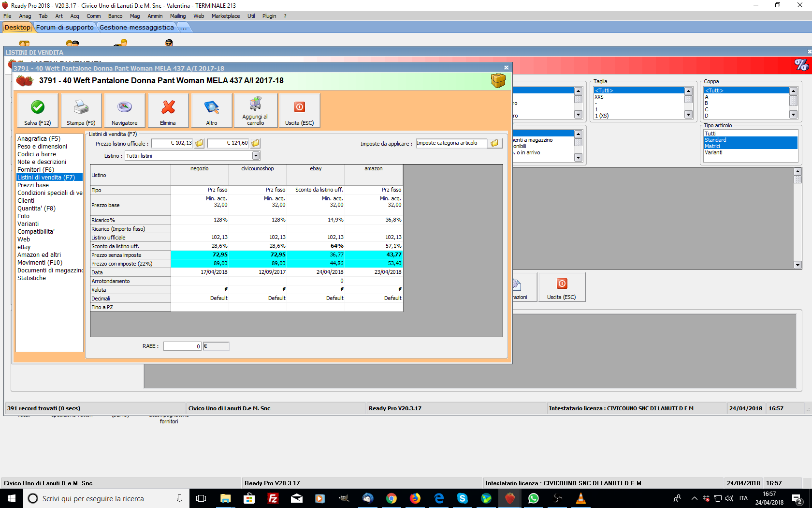Click the civicounoshop column header
The height and width of the screenshot is (508, 812).
coord(258,175)
